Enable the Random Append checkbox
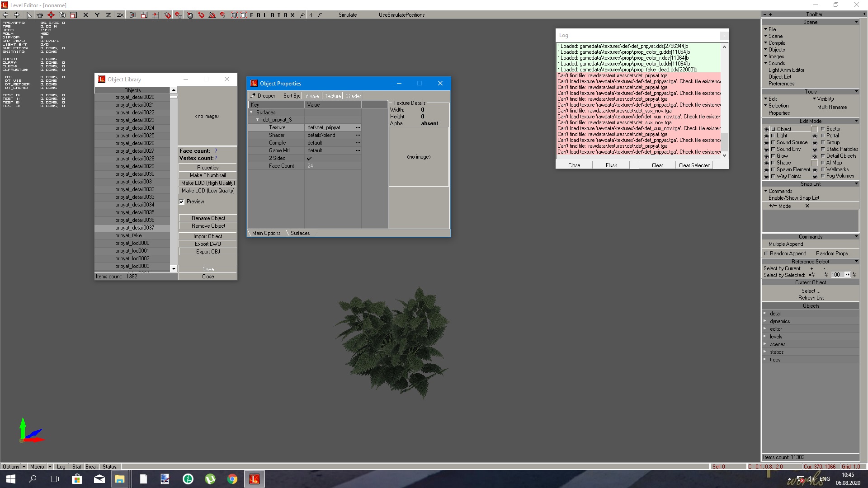The height and width of the screenshot is (488, 868). 766,253
